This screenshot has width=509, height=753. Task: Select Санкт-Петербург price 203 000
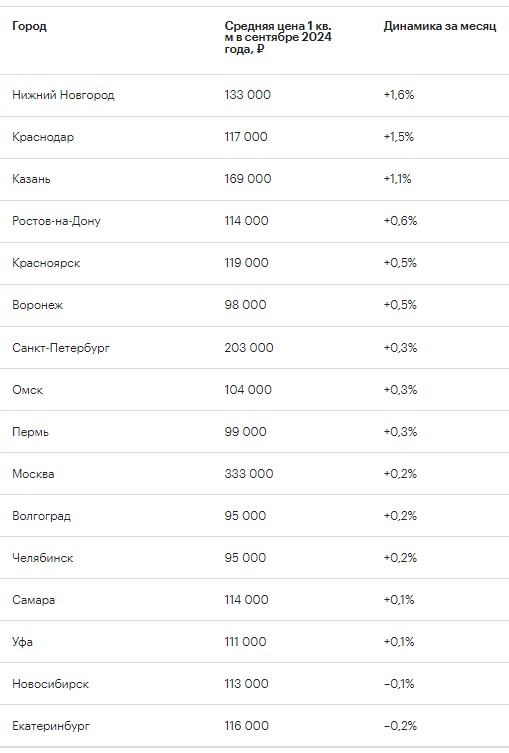point(249,347)
